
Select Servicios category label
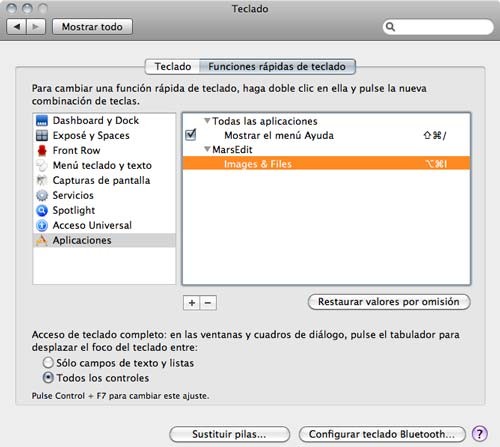(x=73, y=195)
